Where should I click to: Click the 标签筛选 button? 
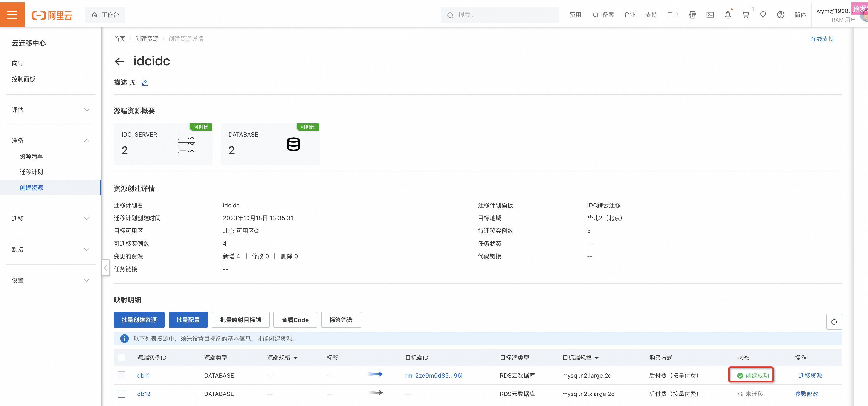click(341, 320)
